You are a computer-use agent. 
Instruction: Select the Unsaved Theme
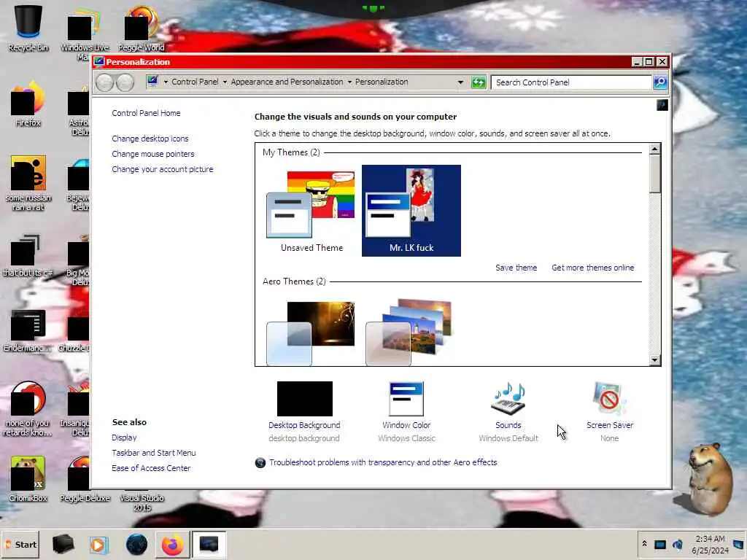pyautogui.click(x=311, y=211)
